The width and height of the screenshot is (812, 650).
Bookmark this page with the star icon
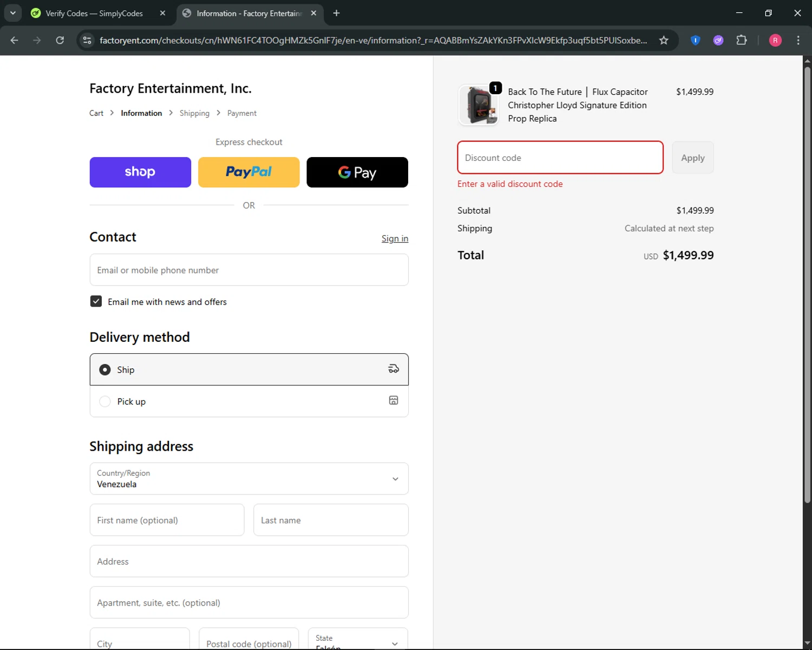tap(664, 40)
